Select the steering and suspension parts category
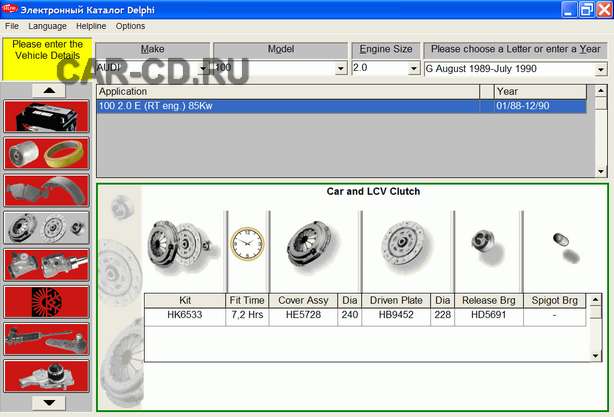This screenshot has width=614, height=417. click(47, 339)
